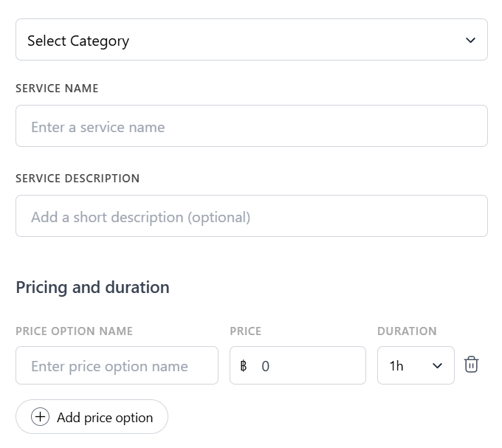This screenshot has width=502, height=448.
Task: Expand the Select Category chevron arrow
Action: coord(470,40)
